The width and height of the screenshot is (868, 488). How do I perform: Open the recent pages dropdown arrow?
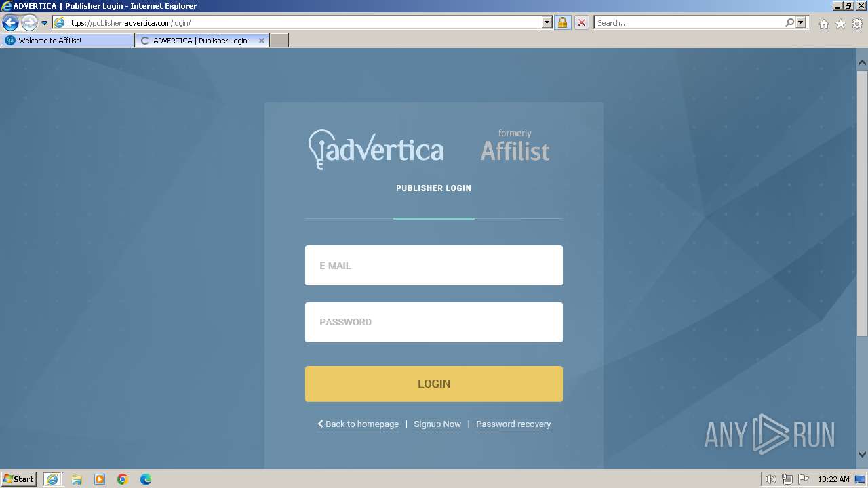tap(45, 23)
